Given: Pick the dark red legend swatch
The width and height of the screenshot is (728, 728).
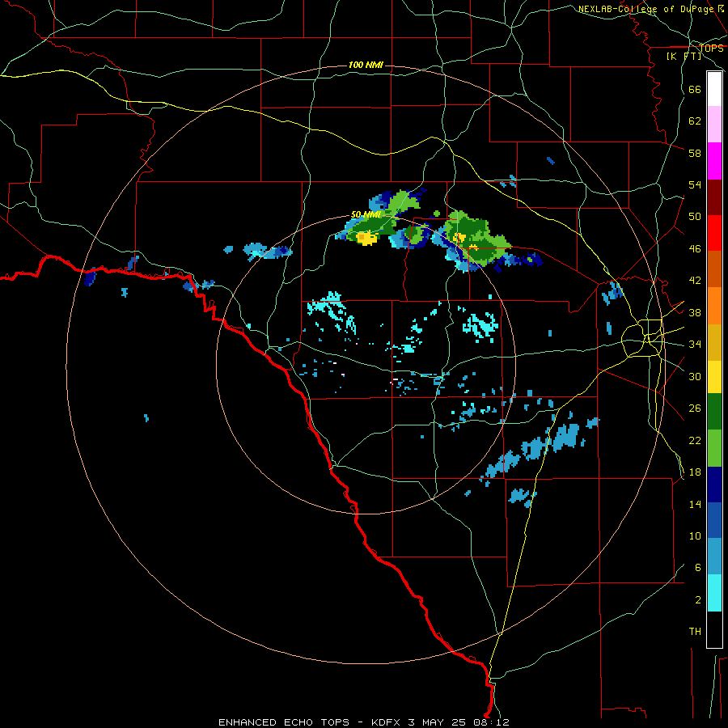Looking at the screenshot, I should coord(714,197).
